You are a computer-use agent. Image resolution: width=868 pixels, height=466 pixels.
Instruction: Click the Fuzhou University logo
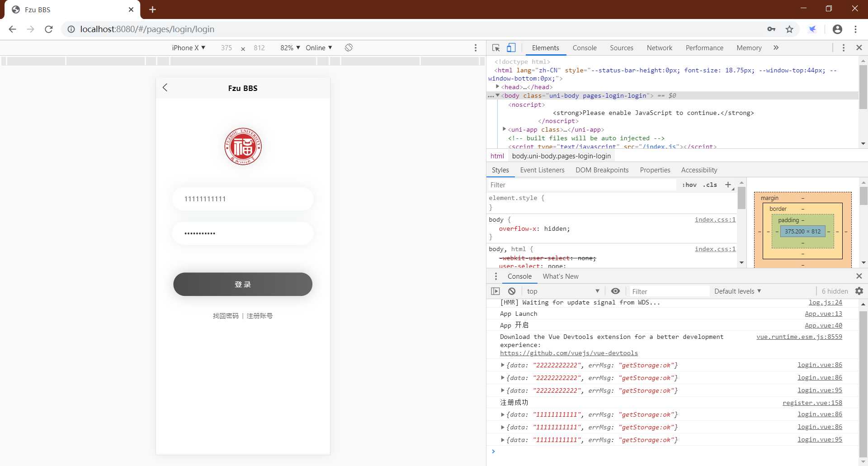[x=243, y=146]
